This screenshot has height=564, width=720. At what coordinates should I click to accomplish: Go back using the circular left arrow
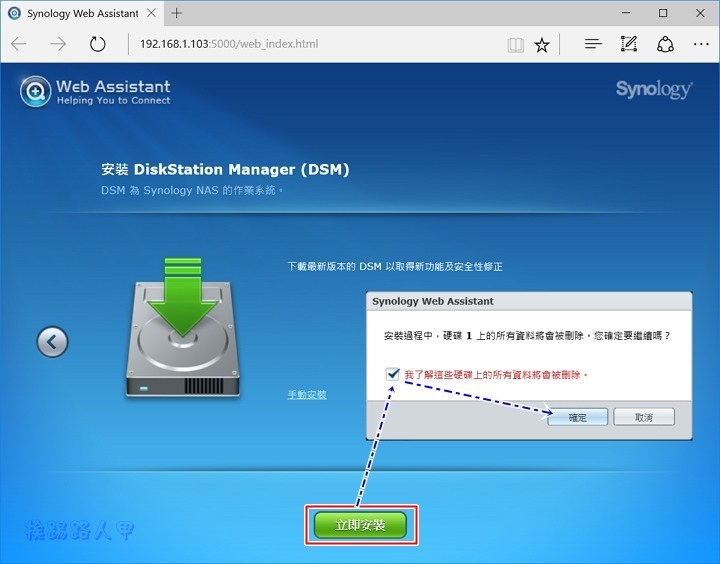52,342
